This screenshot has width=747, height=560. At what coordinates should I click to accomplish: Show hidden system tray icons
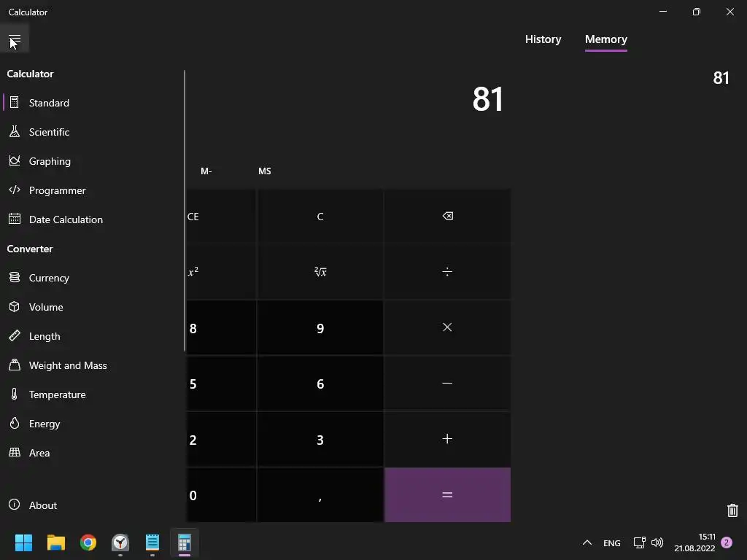(x=587, y=542)
